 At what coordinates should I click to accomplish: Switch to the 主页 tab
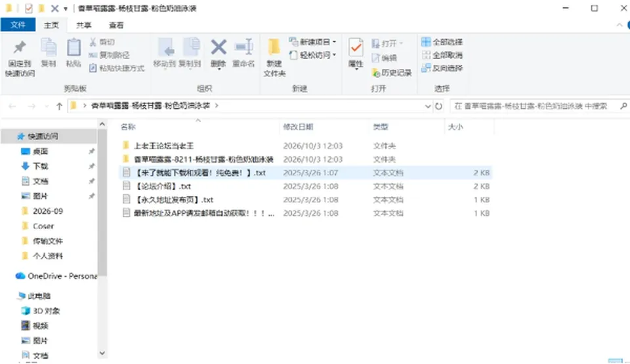(51, 25)
